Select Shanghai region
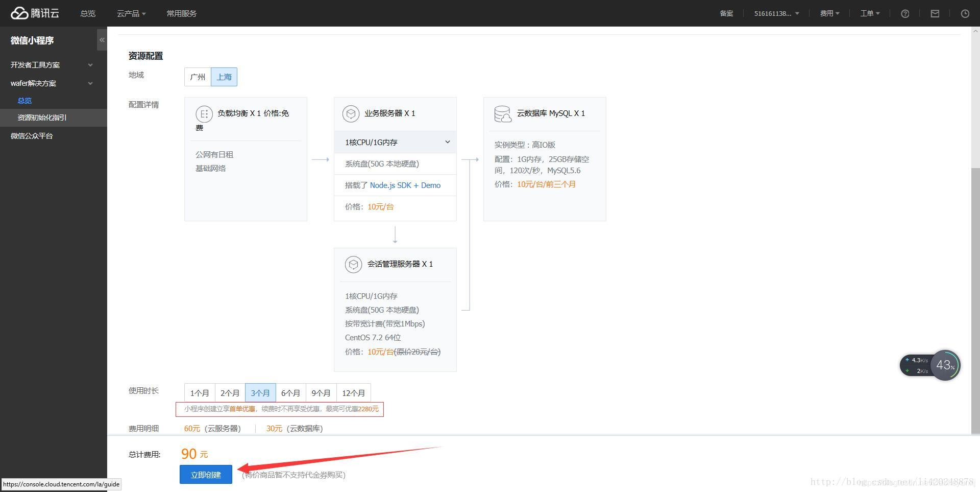Image resolution: width=980 pixels, height=492 pixels. [x=224, y=77]
